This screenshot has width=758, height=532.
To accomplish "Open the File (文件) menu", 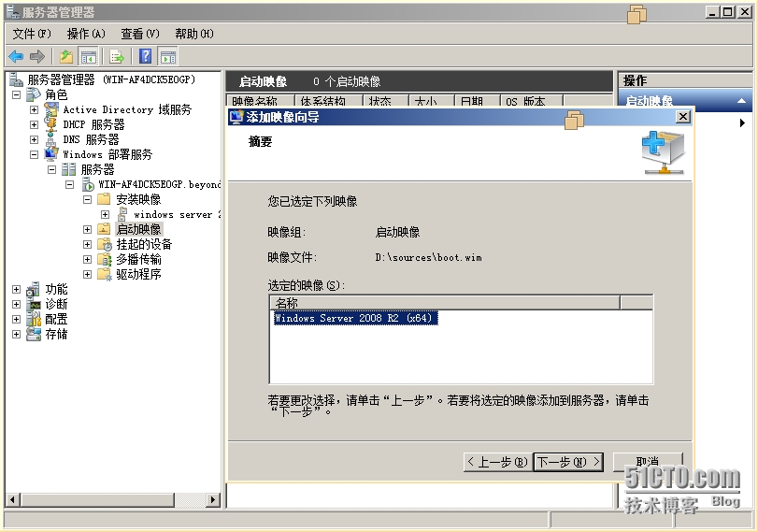I will pyautogui.click(x=32, y=34).
